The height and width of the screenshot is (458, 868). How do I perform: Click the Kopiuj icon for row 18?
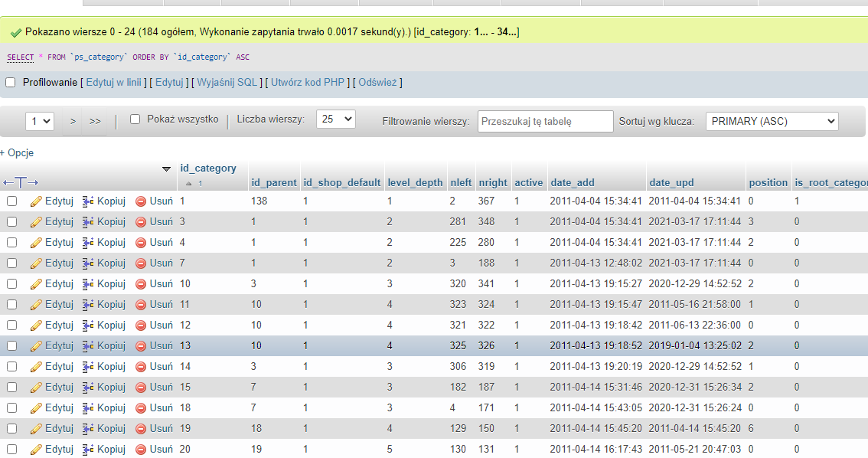click(88, 408)
